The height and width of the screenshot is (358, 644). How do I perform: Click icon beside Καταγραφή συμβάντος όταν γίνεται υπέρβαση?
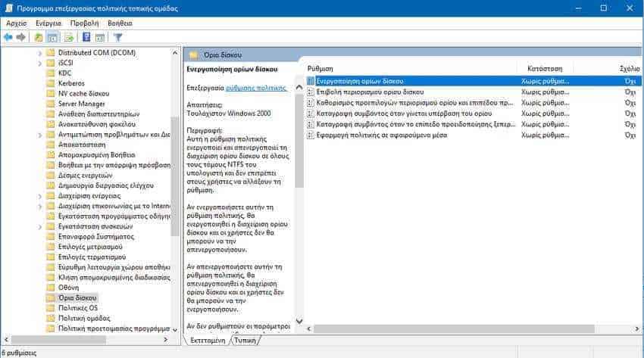click(311, 114)
